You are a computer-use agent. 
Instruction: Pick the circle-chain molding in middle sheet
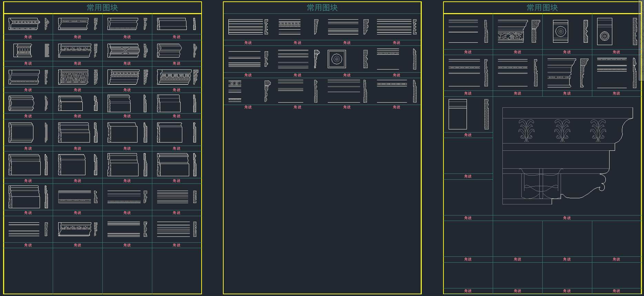pos(235,84)
